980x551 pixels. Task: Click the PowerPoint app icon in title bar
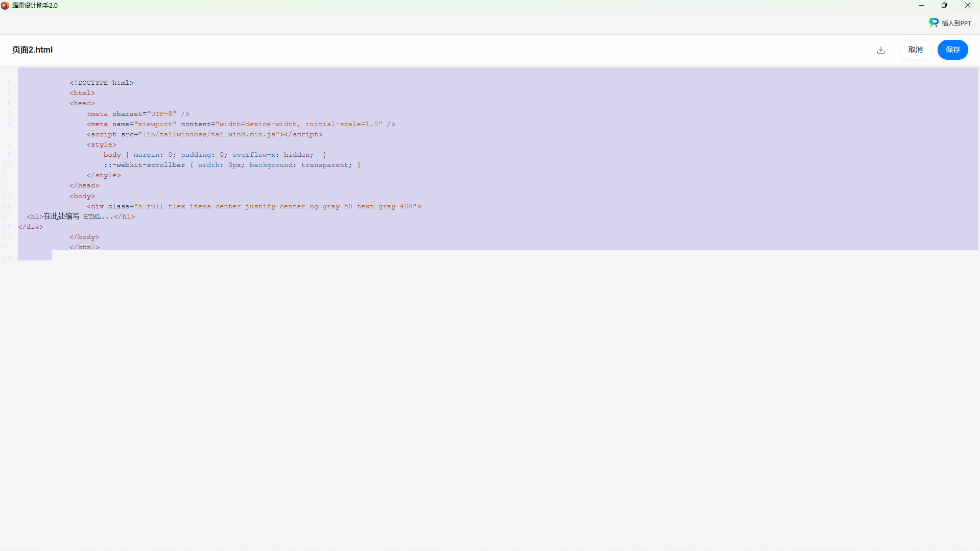pyautogui.click(x=5, y=6)
